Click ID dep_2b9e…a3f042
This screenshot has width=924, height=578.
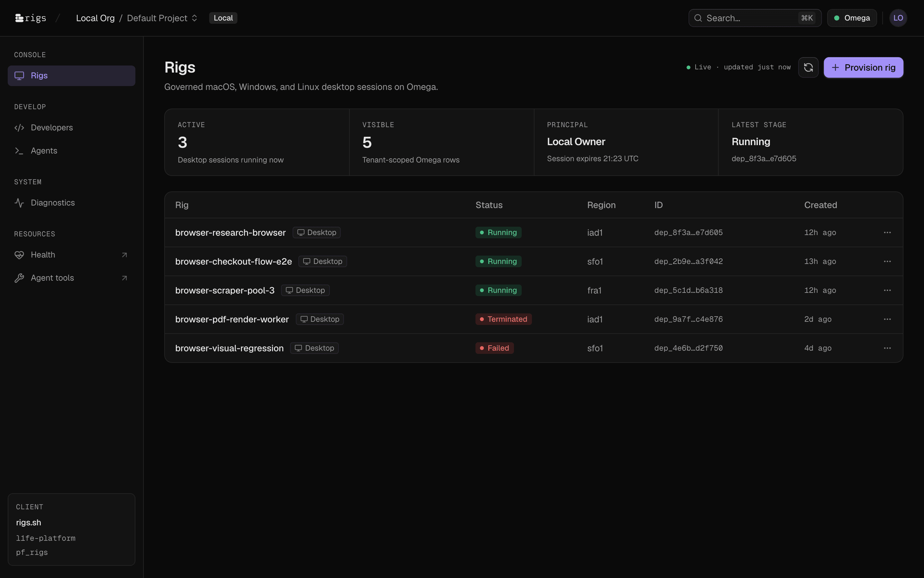pyautogui.click(x=689, y=261)
